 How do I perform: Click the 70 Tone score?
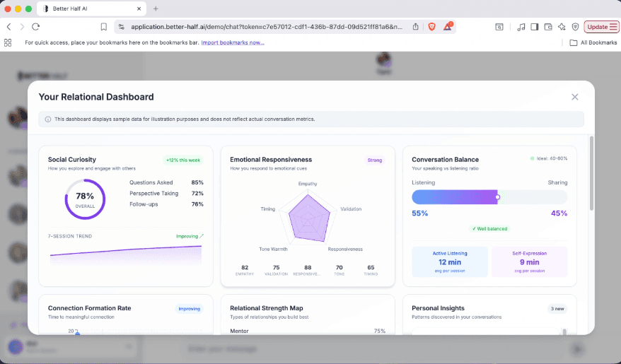pos(339,270)
